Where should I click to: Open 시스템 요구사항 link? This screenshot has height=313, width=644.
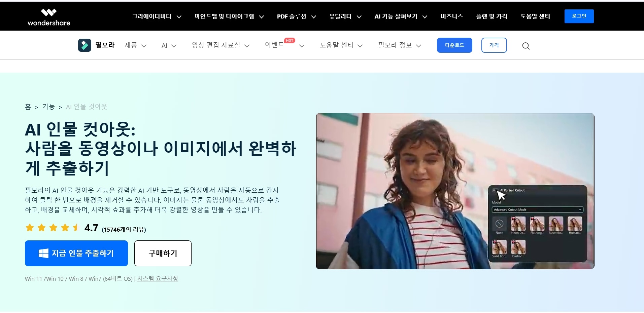pyautogui.click(x=158, y=279)
